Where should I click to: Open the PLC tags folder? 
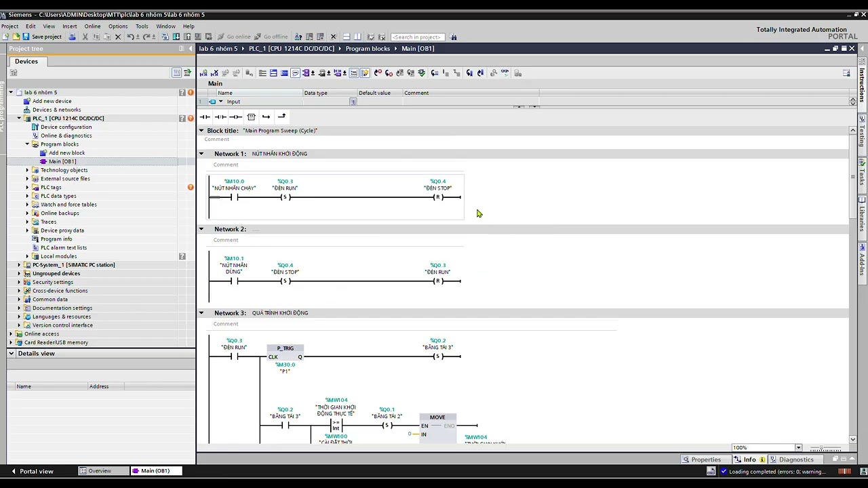pos(51,187)
